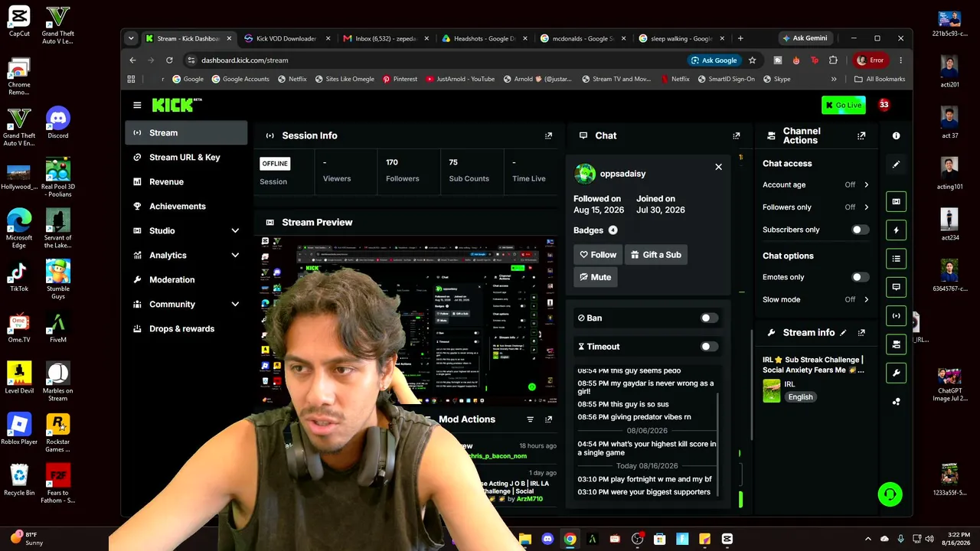The height and width of the screenshot is (551, 980).
Task: Open Followers only settings chevron
Action: (x=866, y=207)
